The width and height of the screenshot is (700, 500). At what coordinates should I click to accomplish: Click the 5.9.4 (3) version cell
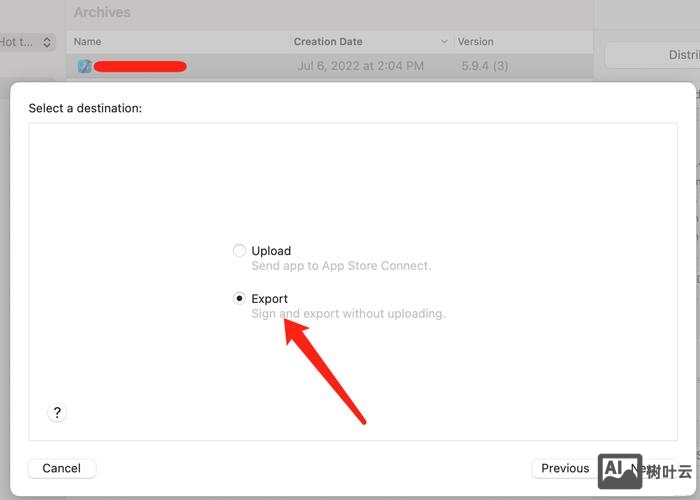click(485, 66)
